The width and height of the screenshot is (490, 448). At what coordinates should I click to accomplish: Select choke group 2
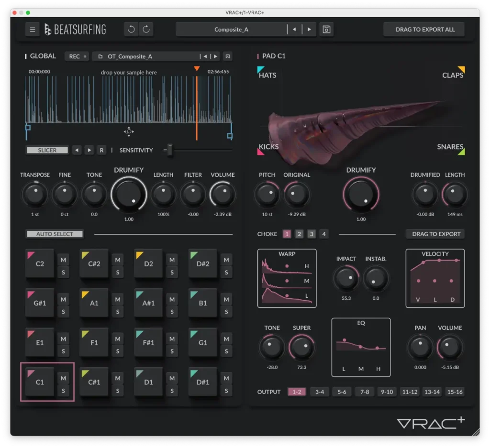pos(299,234)
